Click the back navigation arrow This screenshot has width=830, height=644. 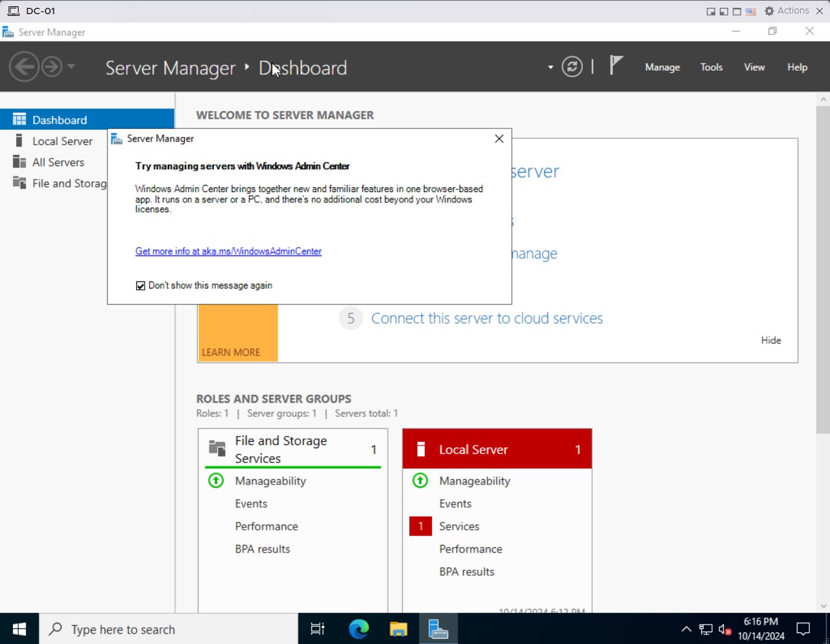tap(25, 67)
